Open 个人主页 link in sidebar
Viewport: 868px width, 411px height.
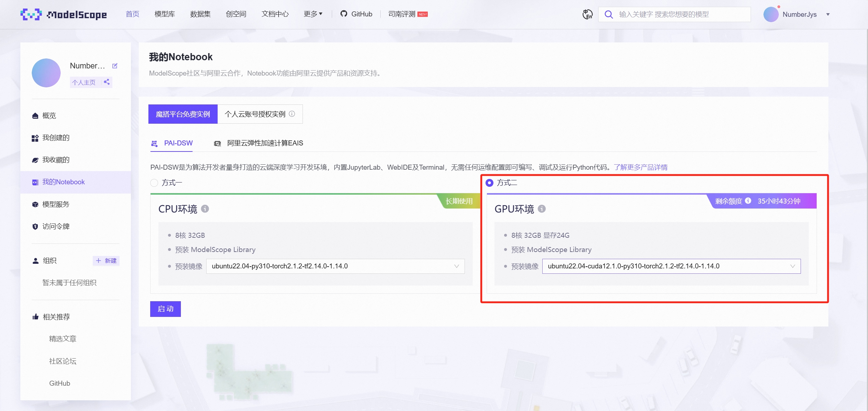84,82
